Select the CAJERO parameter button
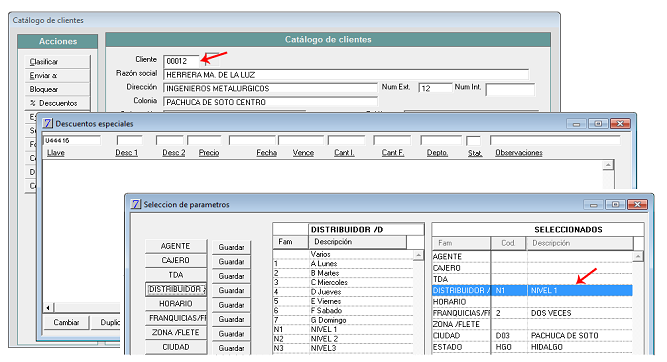Viewport: 667px width, 362px height. (x=176, y=260)
